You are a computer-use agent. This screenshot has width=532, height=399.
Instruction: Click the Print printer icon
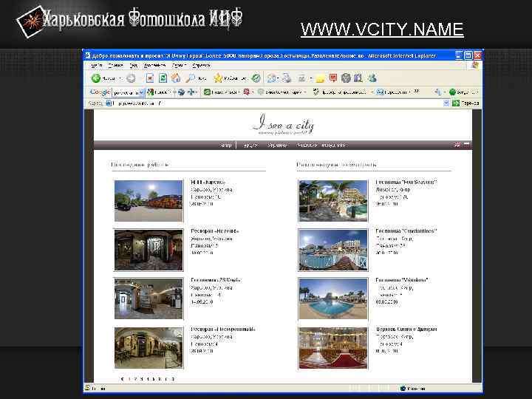pos(287,78)
